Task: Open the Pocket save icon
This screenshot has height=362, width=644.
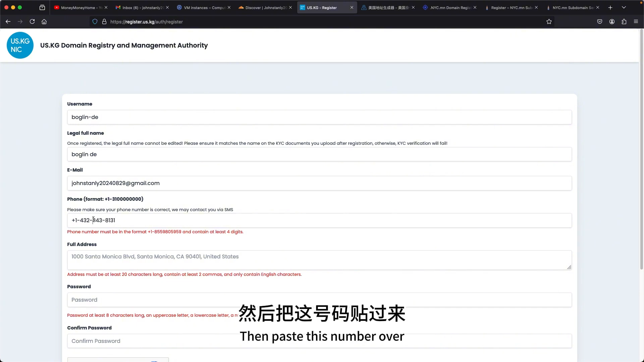Action: [600, 22]
